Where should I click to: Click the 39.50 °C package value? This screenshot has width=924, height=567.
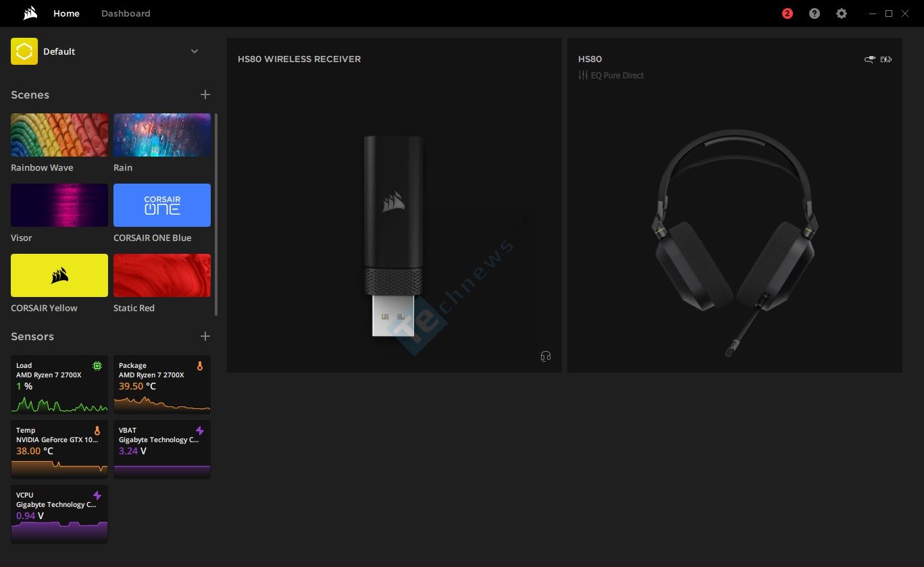point(137,386)
